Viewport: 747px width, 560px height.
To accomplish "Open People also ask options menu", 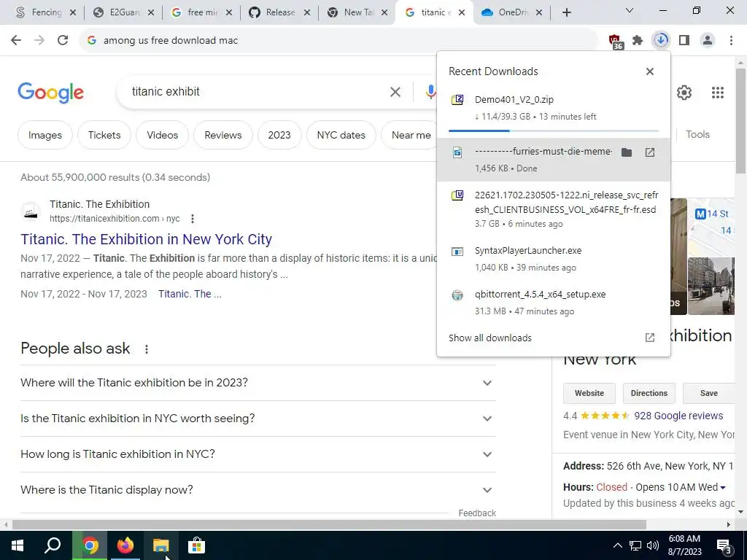I will (x=147, y=349).
